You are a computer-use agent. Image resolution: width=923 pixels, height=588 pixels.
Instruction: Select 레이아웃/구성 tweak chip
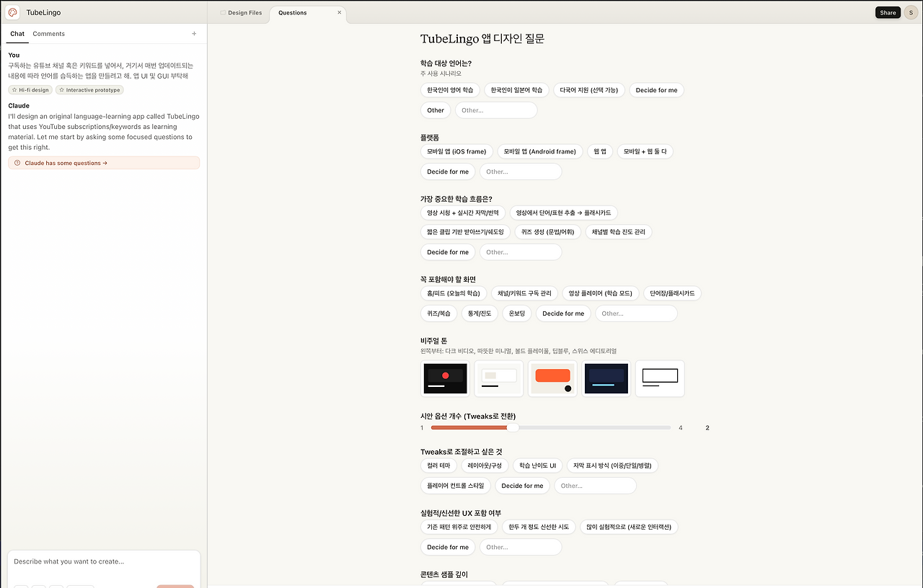point(485,465)
